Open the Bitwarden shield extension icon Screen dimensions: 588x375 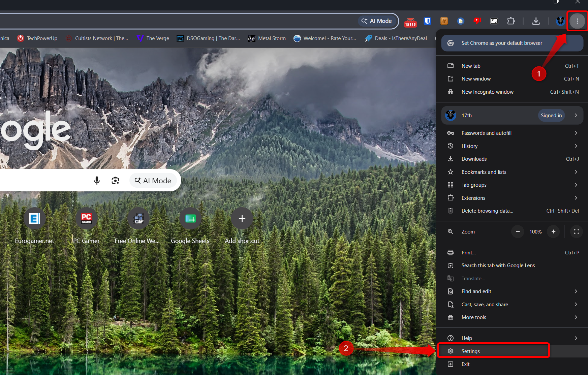[427, 21]
